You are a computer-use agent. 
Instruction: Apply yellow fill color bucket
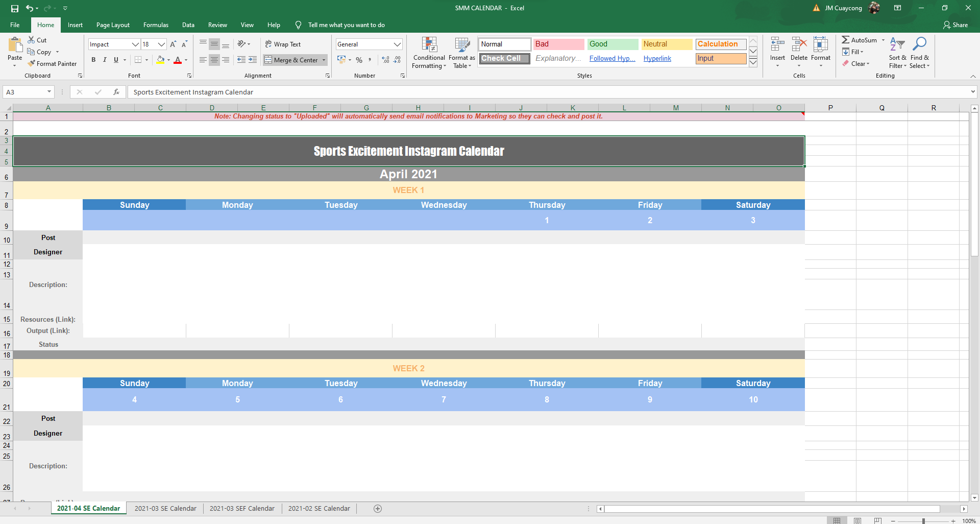point(160,60)
